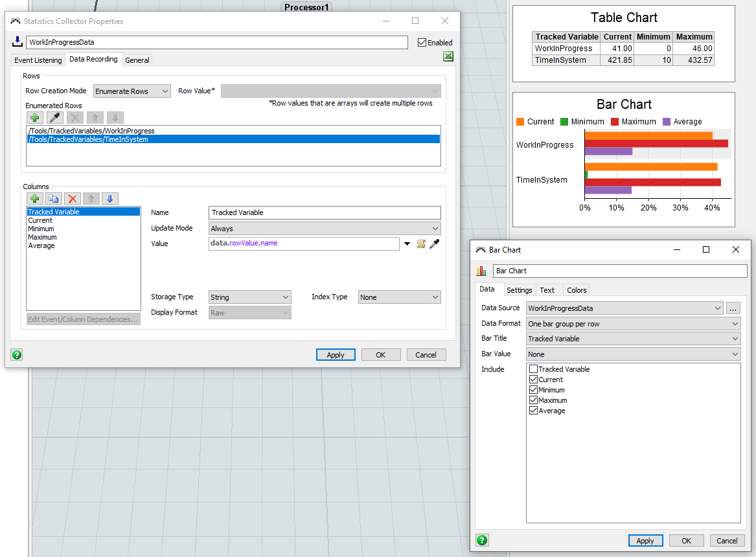Add a new column with green plus
Screen dimensions: 756x557
tap(34, 199)
